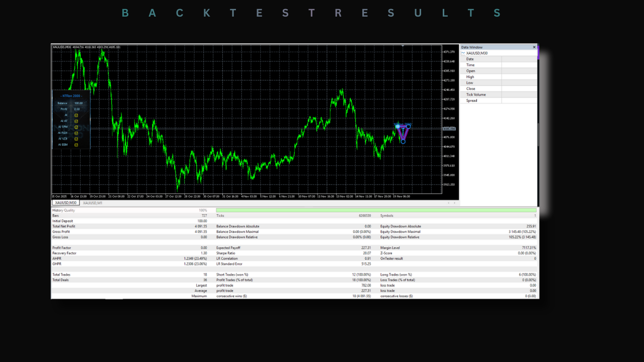Toggle the AI AT icon
This screenshot has width=644, height=362.
[x=76, y=121]
